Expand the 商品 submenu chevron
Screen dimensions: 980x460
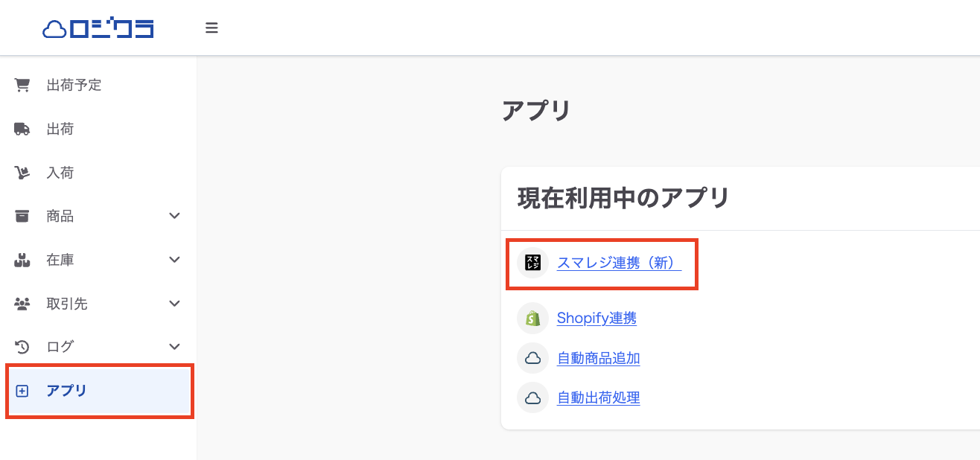[175, 216]
